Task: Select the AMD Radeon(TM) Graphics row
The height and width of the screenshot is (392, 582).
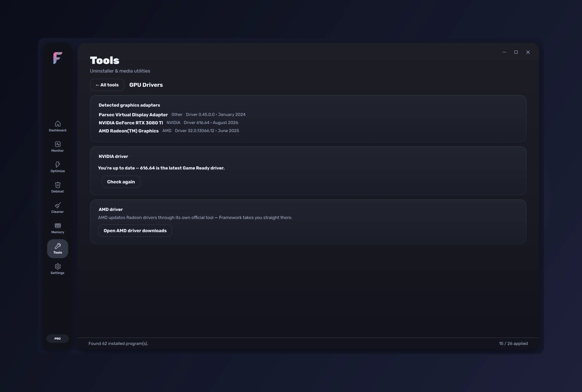Action: pos(169,131)
